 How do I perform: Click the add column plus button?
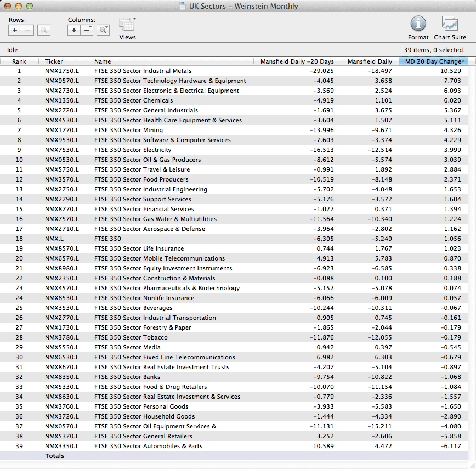pyautogui.click(x=74, y=30)
